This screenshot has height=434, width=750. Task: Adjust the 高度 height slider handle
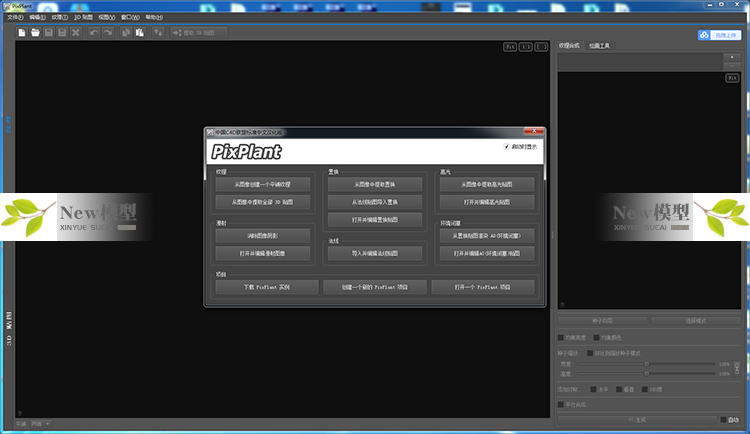(647, 373)
